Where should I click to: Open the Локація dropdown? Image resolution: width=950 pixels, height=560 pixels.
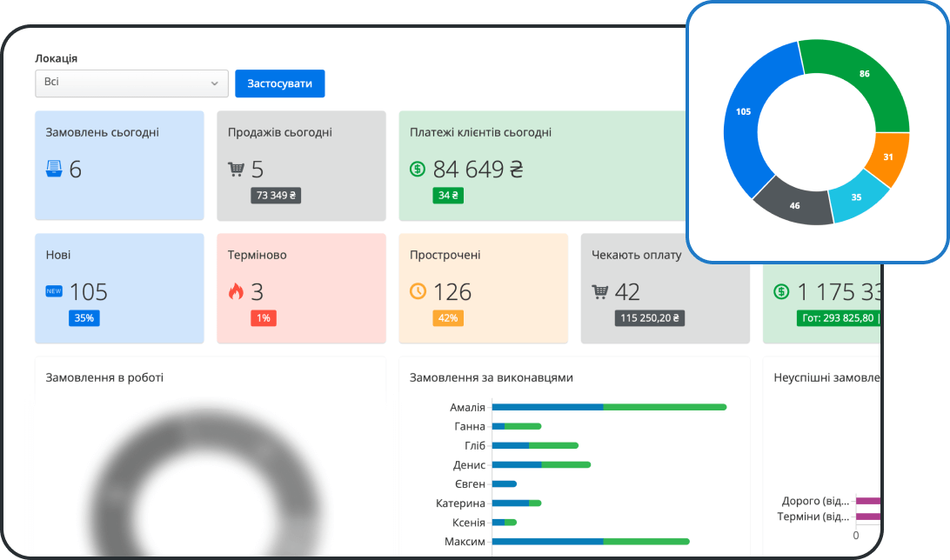[131, 83]
